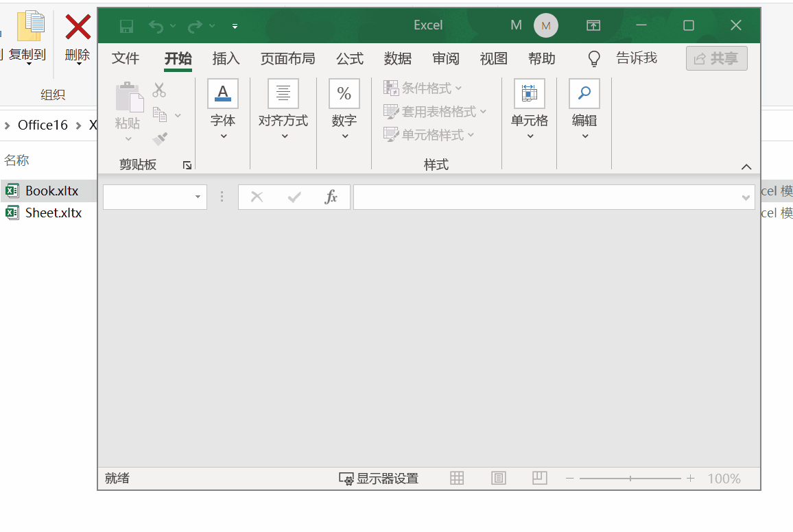Click the 名称 column header
This screenshot has height=532, width=793.
pyautogui.click(x=16, y=160)
